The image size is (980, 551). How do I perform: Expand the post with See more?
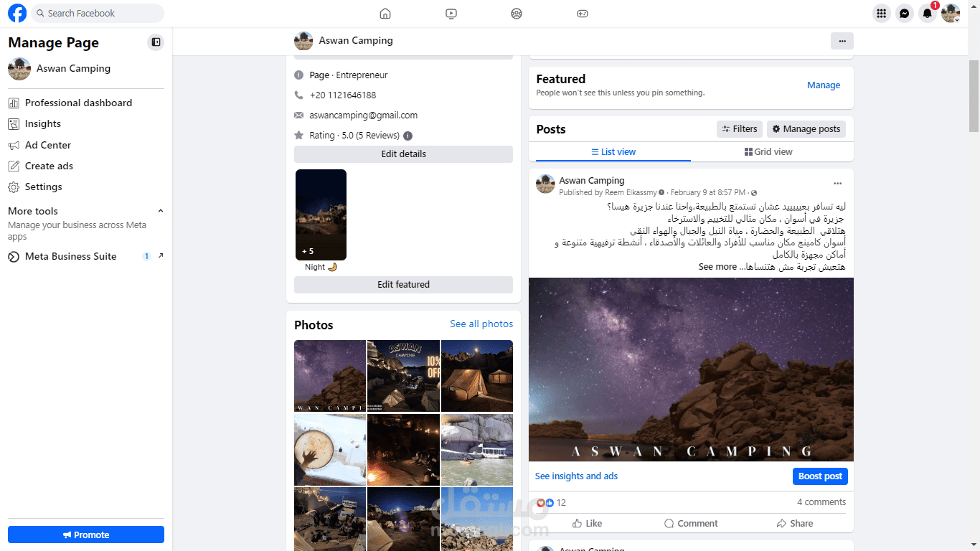coord(718,267)
